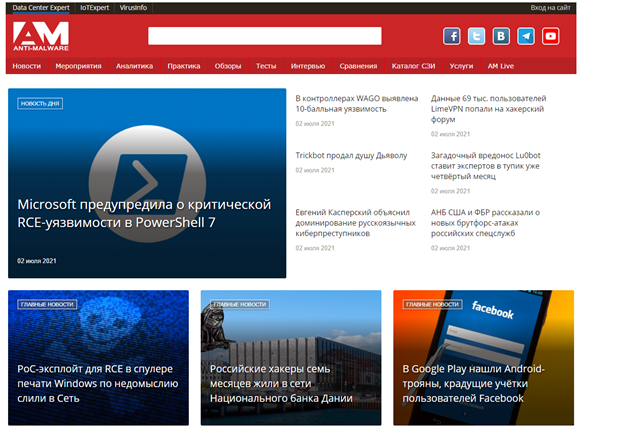
Task: Open the Twitter social icon
Action: [x=476, y=36]
